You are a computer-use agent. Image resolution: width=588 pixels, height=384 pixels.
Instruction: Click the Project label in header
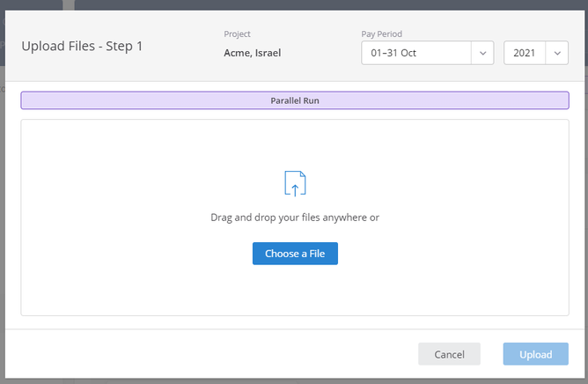[238, 34]
